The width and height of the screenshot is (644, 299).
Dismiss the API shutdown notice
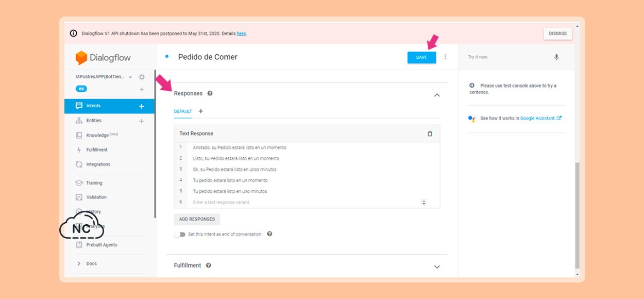pyautogui.click(x=557, y=34)
